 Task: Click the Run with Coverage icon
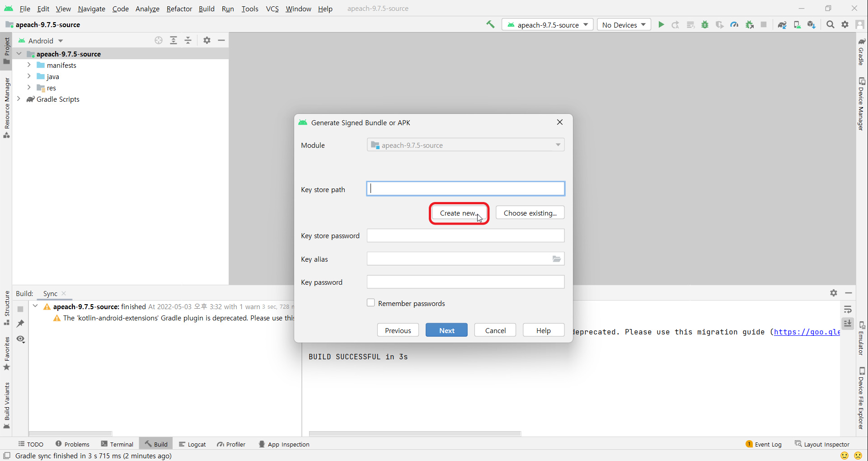click(720, 24)
